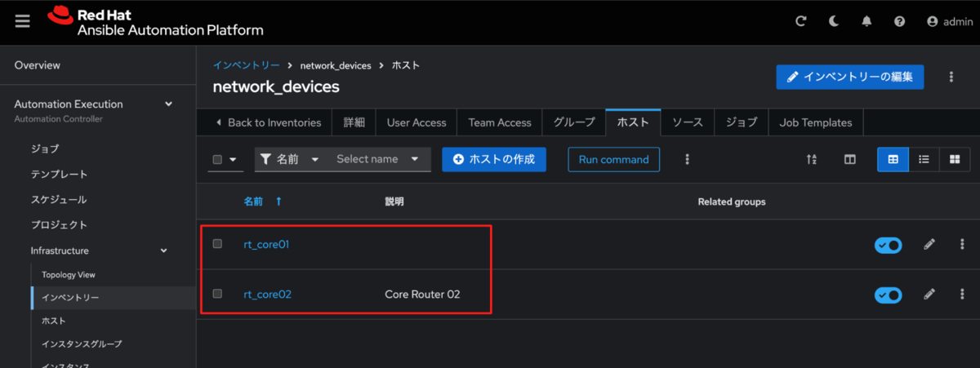Select the rt_core02 row checkbox
The height and width of the screenshot is (368, 980).
pos(217,293)
